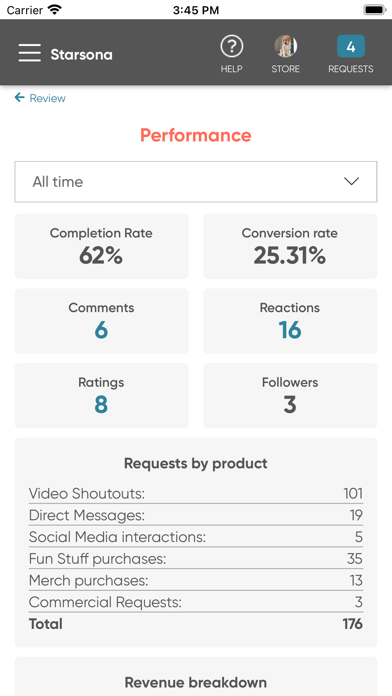Tap the Wi-Fi status icon
392x696 pixels.
tap(55, 10)
